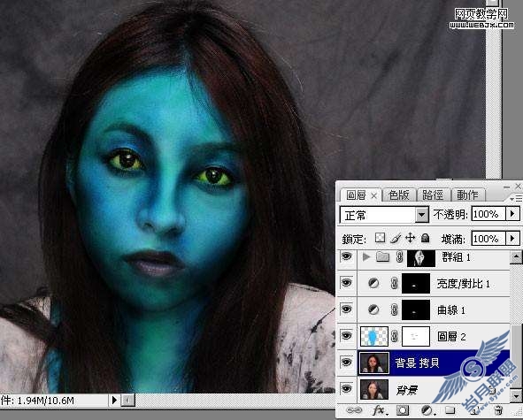Minimize the layers panel
523x420 pixels.
506,187
